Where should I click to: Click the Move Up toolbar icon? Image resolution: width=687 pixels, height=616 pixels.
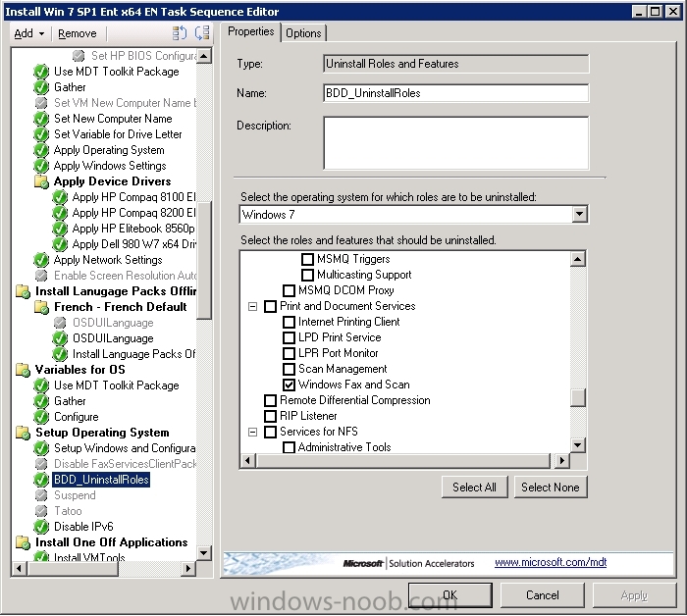coord(181,33)
